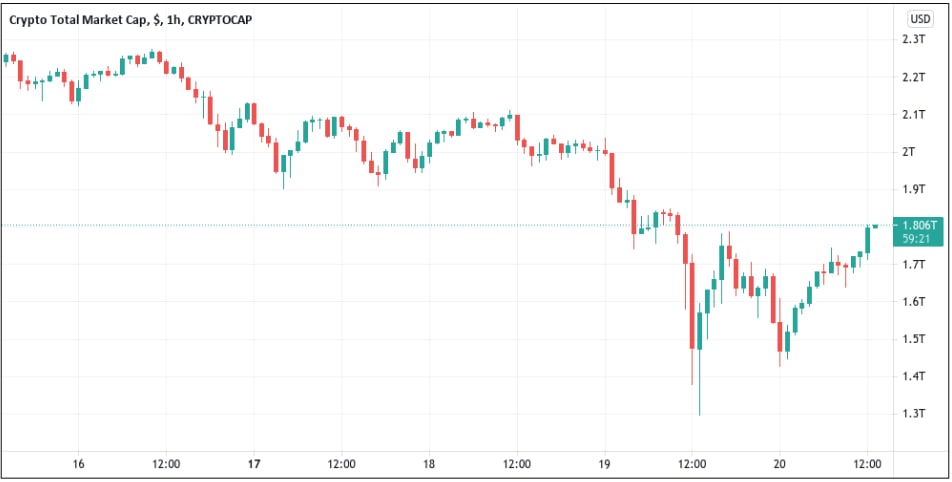Click the 2.3T price axis label

click(912, 40)
